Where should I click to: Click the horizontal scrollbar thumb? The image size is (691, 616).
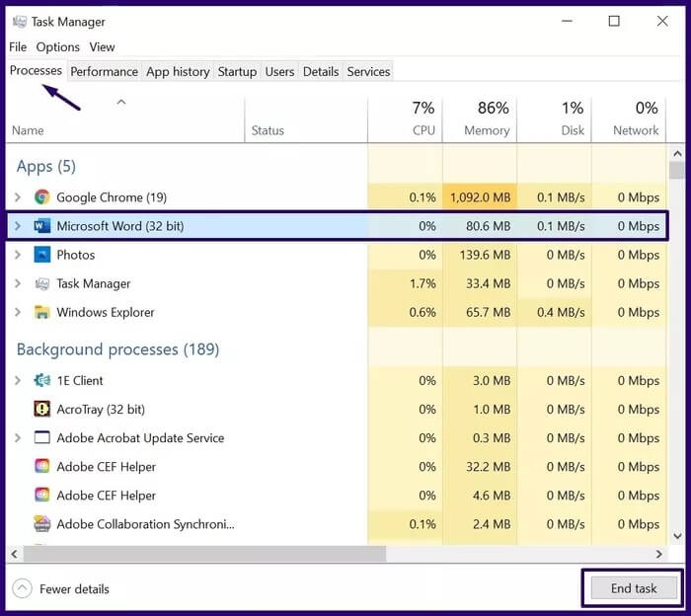coord(204,554)
